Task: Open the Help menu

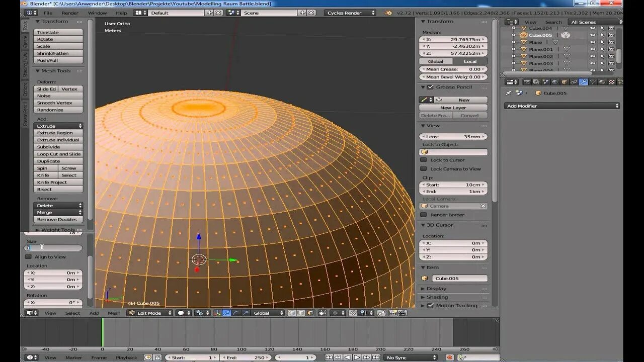Action: click(x=121, y=13)
